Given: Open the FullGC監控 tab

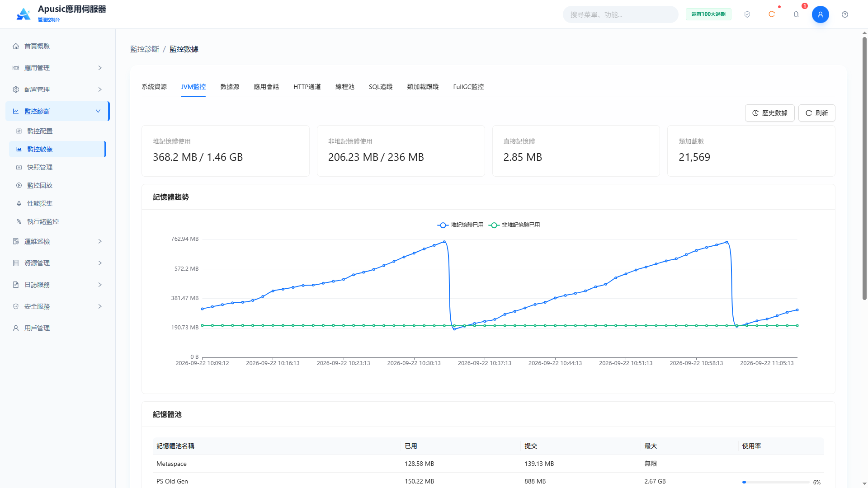Looking at the screenshot, I should [468, 87].
